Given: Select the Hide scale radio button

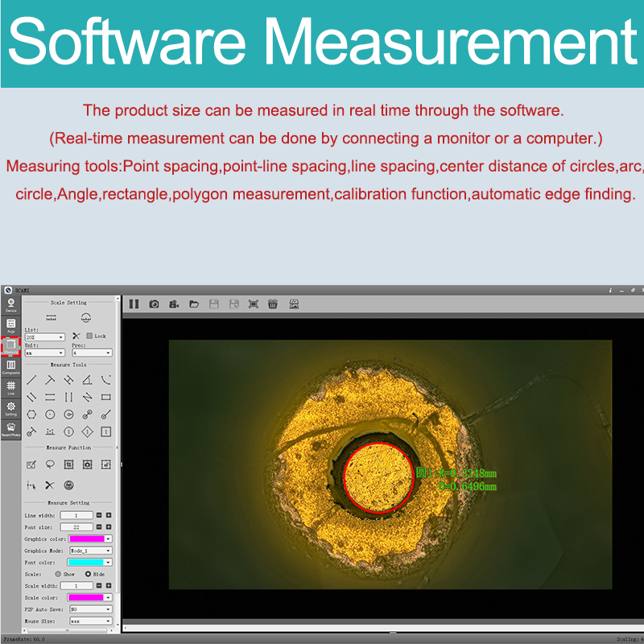Looking at the screenshot, I should click(88, 574).
